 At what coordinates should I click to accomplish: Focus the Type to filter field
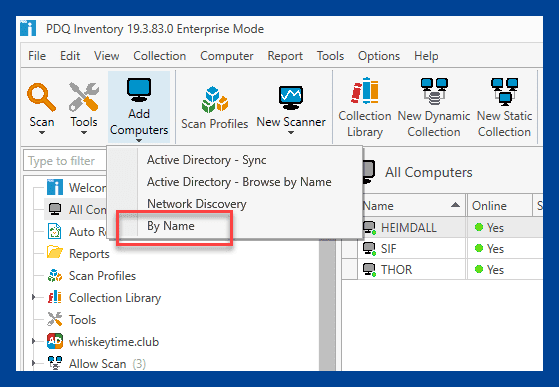coord(64,161)
